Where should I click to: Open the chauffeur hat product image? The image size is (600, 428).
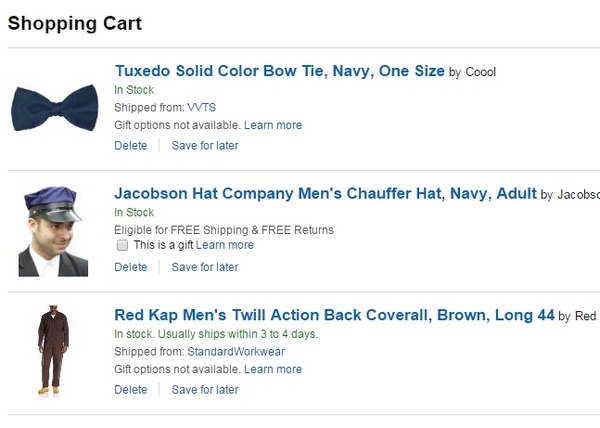(53, 231)
